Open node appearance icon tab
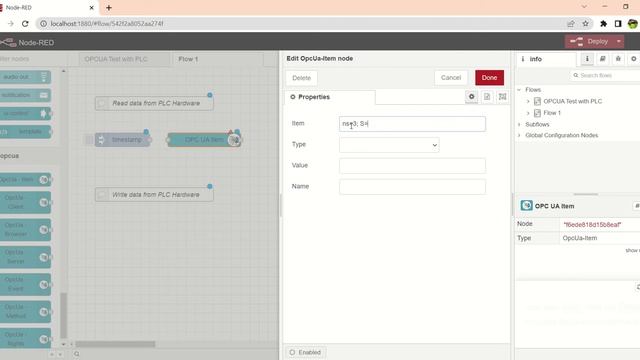Image resolution: width=640 pixels, height=360 pixels. point(502,97)
